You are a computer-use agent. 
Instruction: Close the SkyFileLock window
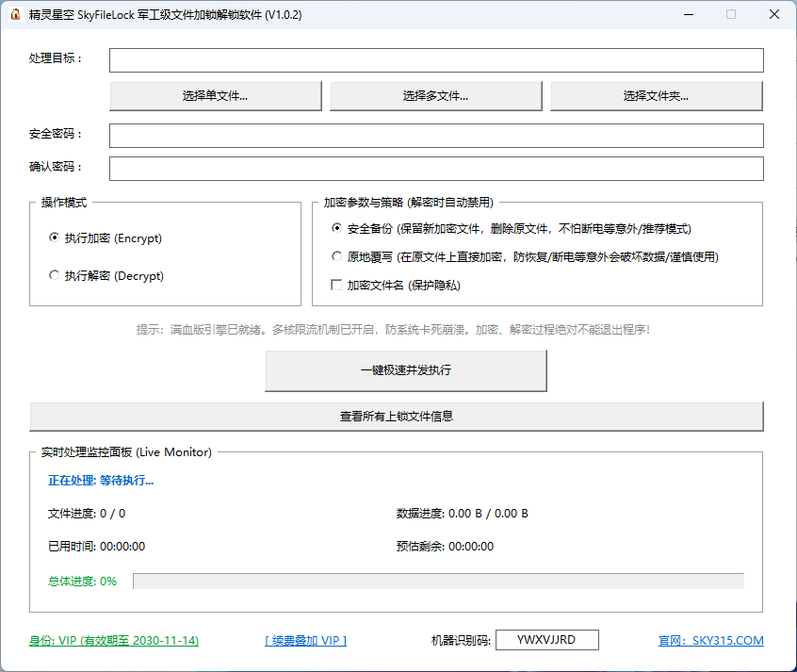click(774, 14)
